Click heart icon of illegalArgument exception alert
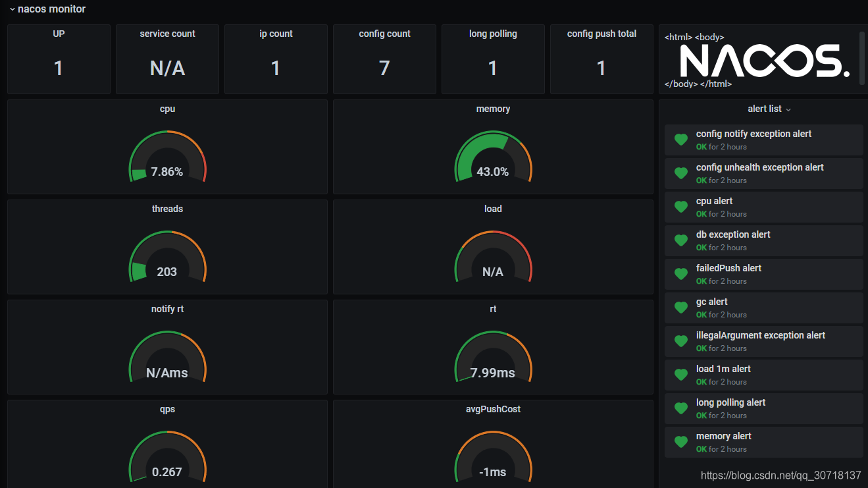 (x=681, y=341)
